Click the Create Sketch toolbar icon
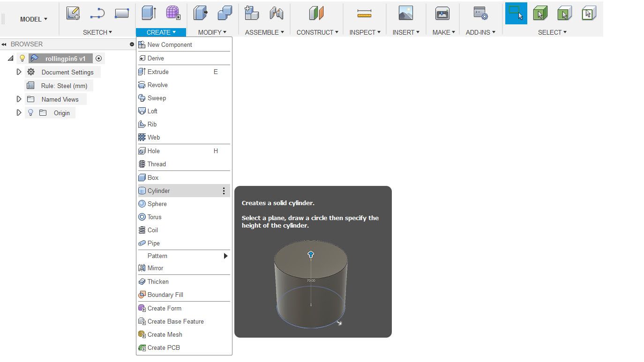644x362 pixels. pos(73,13)
